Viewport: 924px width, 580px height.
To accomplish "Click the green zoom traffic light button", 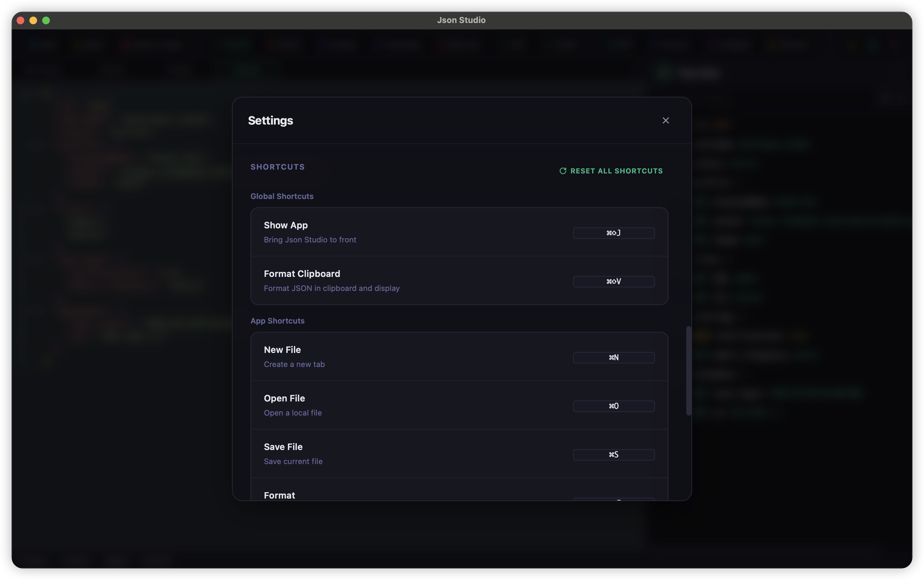I will click(46, 20).
